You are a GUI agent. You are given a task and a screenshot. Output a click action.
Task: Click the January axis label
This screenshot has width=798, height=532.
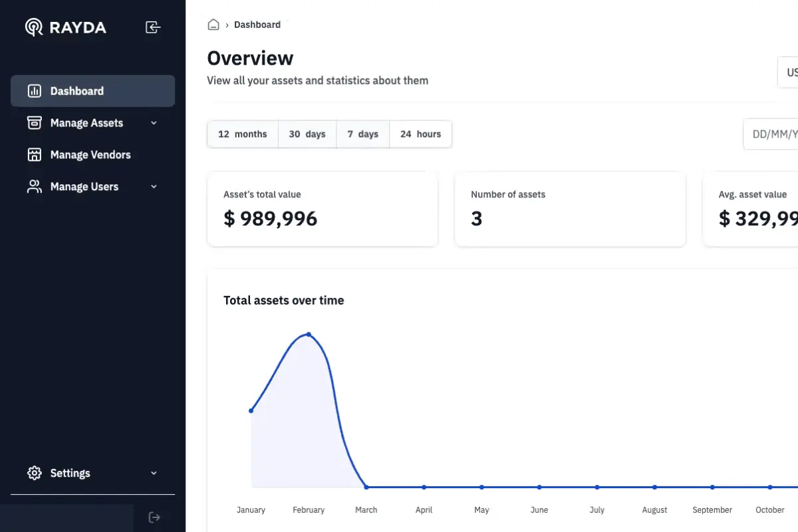point(251,510)
